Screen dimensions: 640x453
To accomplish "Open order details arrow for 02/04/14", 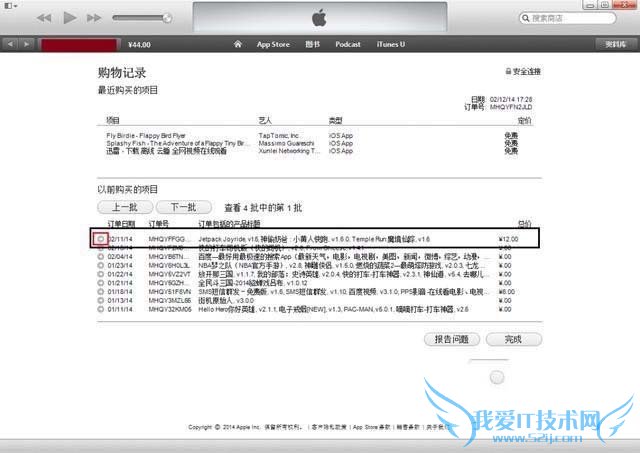I will tap(100, 257).
